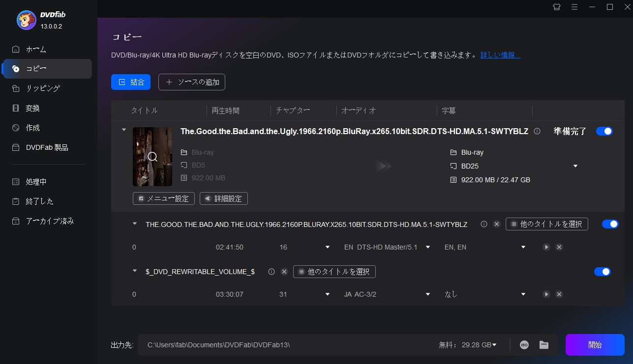Click the 字幕 column header
The height and width of the screenshot is (364, 633).
click(x=449, y=111)
